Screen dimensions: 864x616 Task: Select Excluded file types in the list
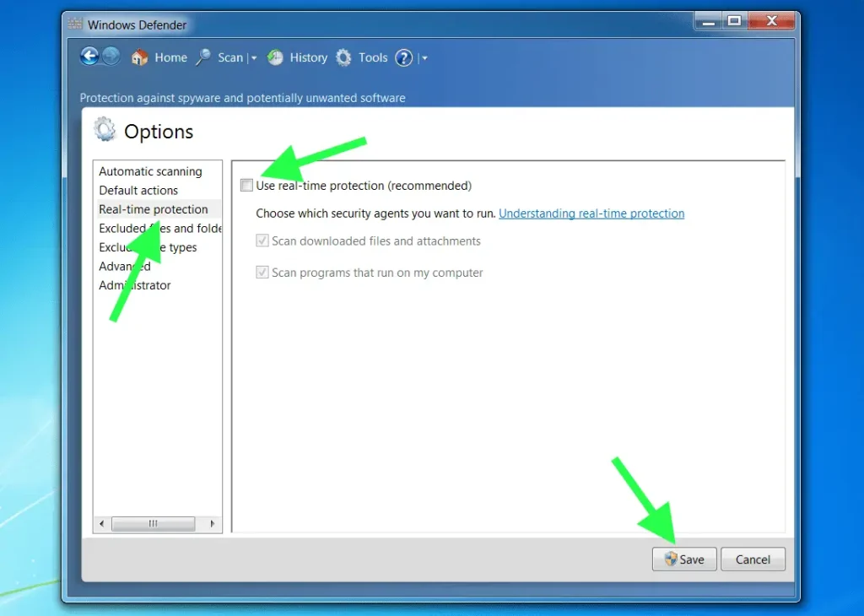click(148, 247)
